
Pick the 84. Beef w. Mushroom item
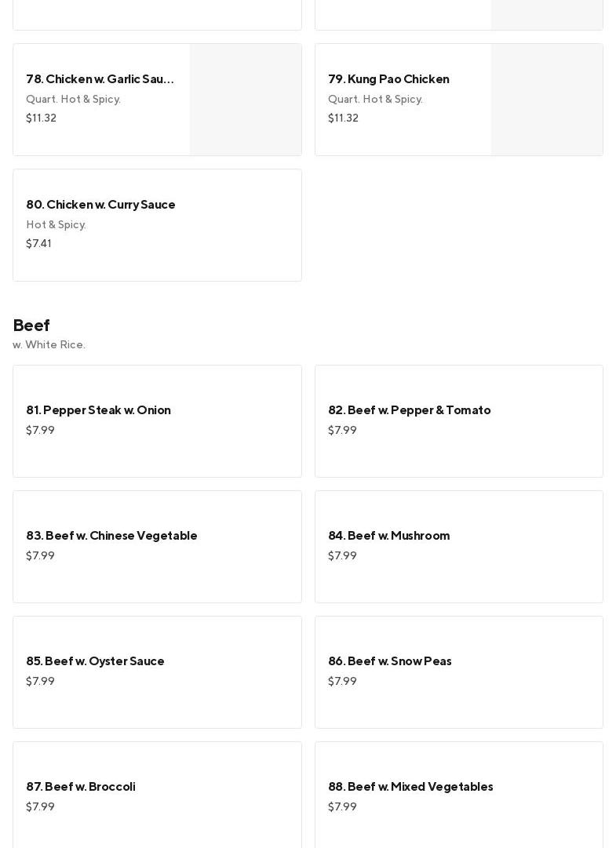click(388, 536)
